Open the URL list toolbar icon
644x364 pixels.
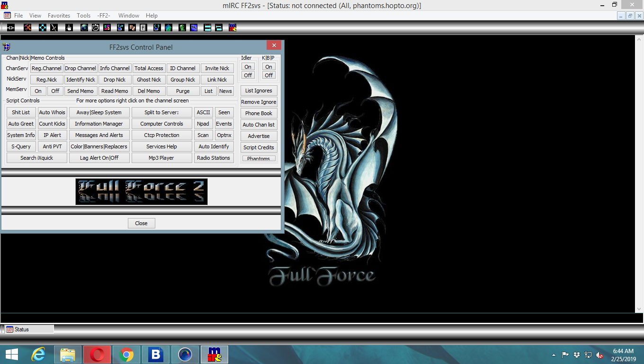coord(194,27)
